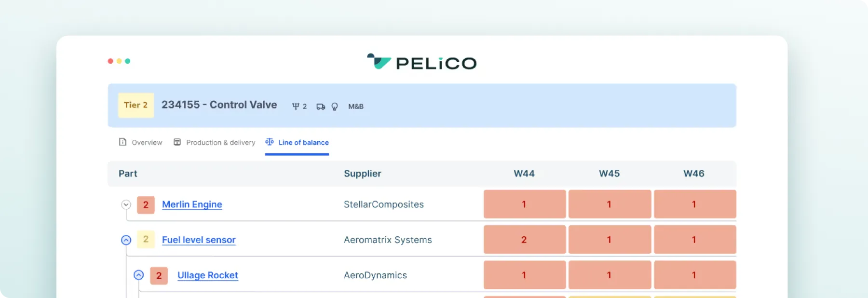Click the M&B indicator in the header banner
Image resolution: width=868 pixels, height=298 pixels.
(x=356, y=106)
